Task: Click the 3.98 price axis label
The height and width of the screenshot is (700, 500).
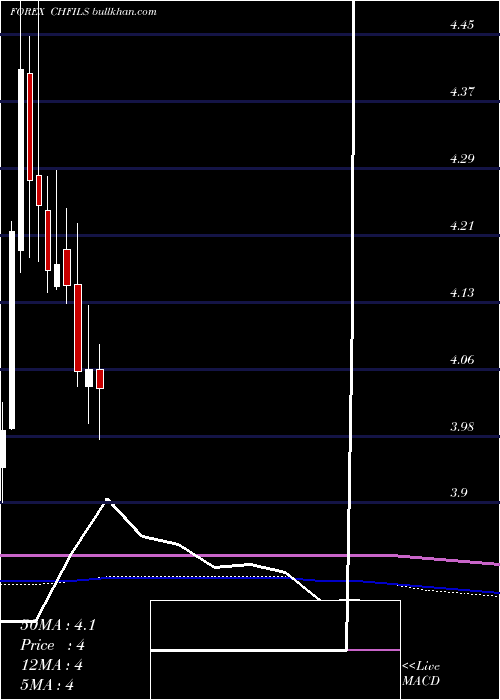Action: [462, 427]
